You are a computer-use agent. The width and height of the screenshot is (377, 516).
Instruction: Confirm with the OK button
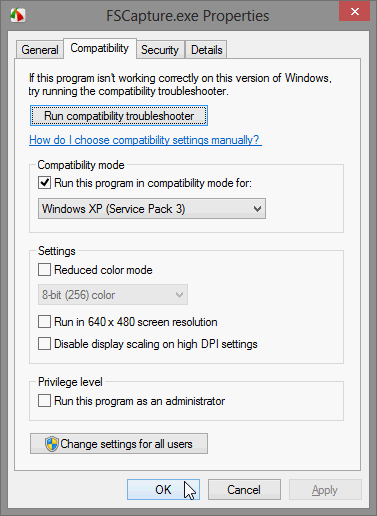pyautogui.click(x=163, y=489)
